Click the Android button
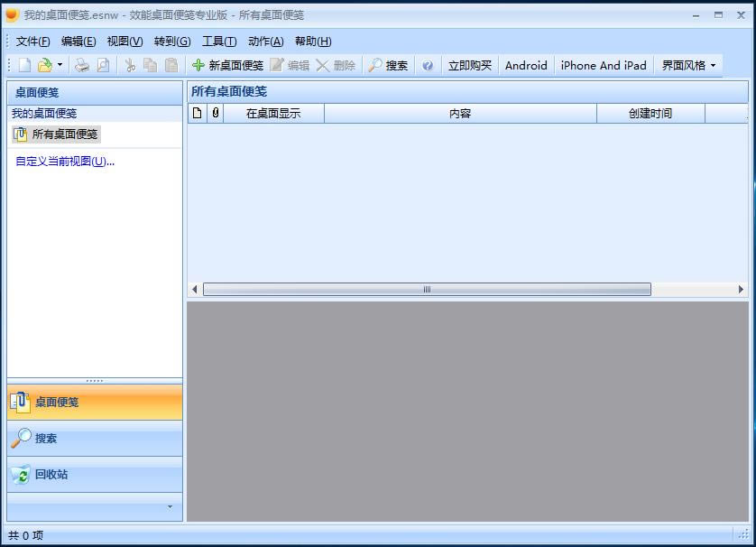The width and height of the screenshot is (756, 547). [x=526, y=65]
